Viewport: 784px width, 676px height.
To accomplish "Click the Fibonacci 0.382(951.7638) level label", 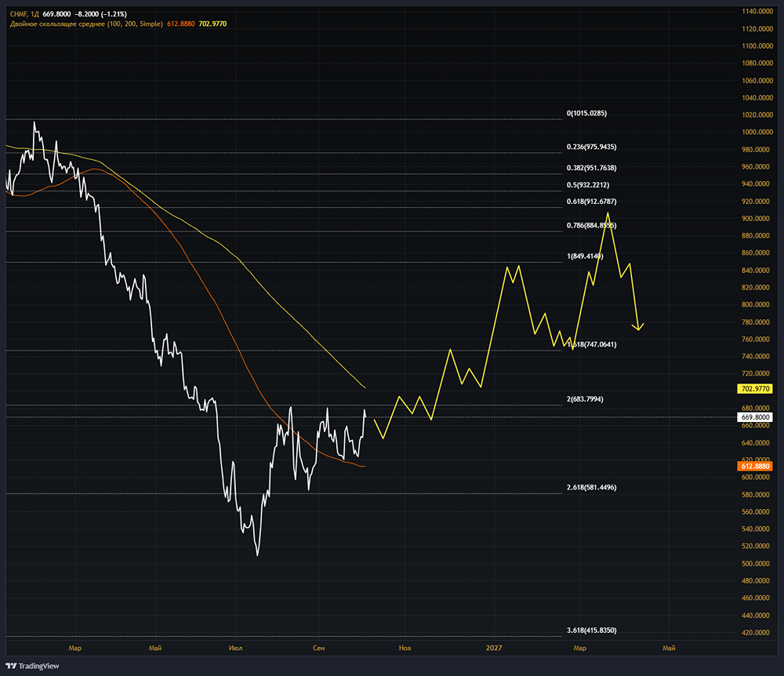I will point(591,168).
